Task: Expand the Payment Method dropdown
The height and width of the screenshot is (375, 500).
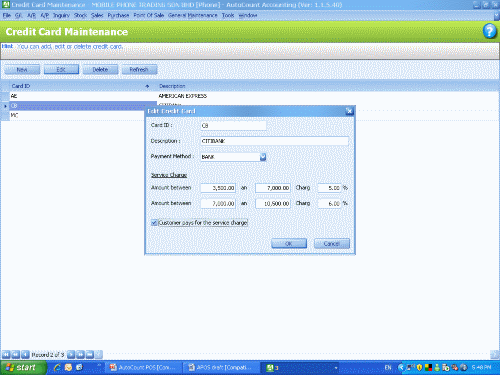Action: [x=263, y=157]
